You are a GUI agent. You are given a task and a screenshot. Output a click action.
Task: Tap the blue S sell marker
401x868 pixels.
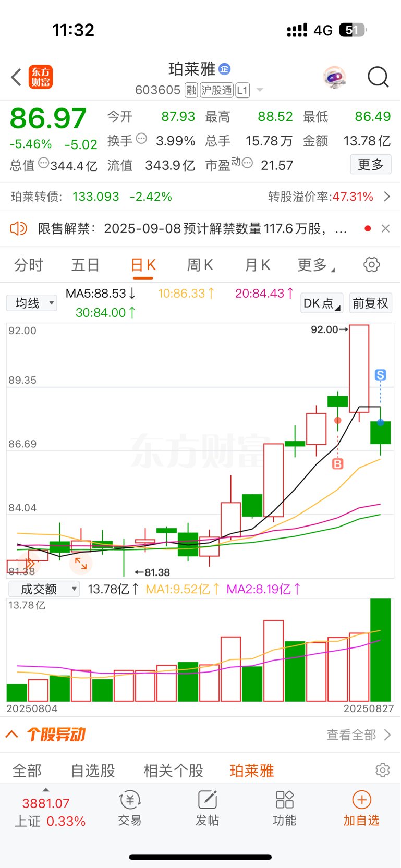[x=381, y=374]
